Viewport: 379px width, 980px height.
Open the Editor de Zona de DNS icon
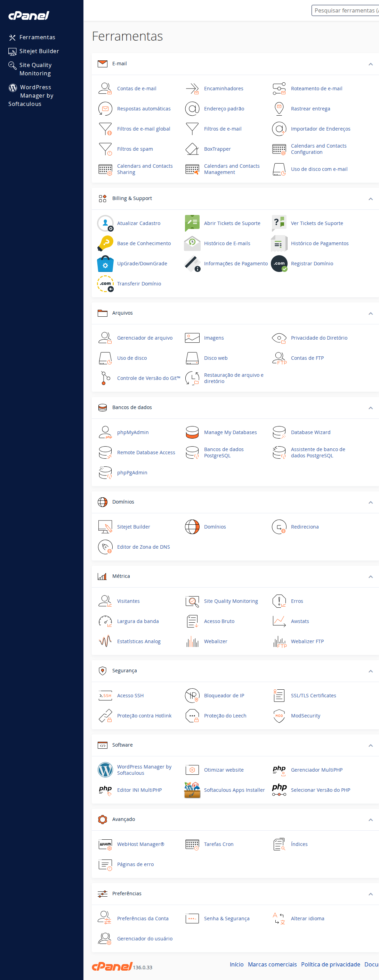click(x=105, y=547)
